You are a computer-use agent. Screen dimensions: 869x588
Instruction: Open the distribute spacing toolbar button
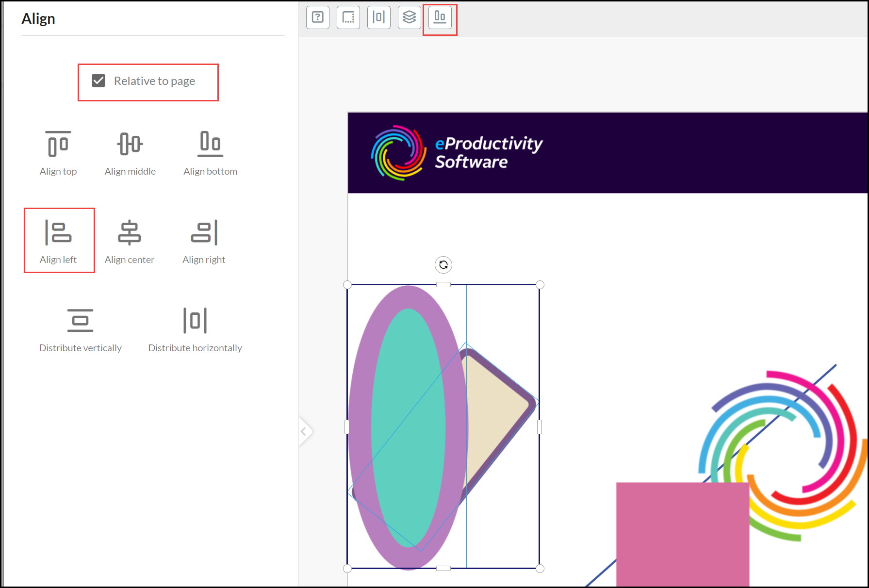[x=379, y=17]
